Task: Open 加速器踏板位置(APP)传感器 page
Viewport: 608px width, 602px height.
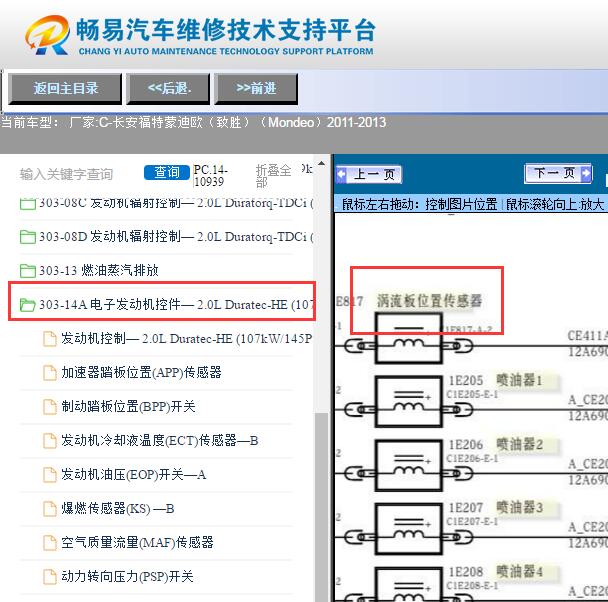Action: coord(141,373)
